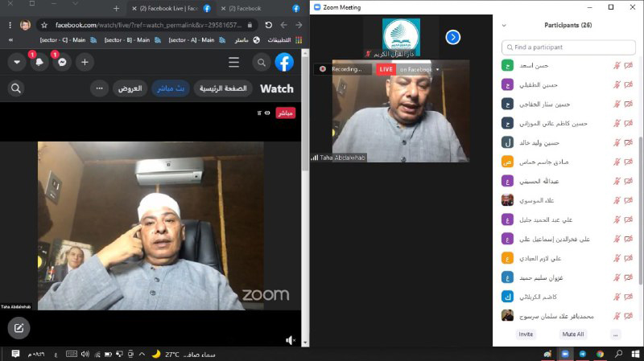The height and width of the screenshot is (361, 644).
Task: Toggle microphone for علي عبد الحميد جليل
Action: point(617,219)
